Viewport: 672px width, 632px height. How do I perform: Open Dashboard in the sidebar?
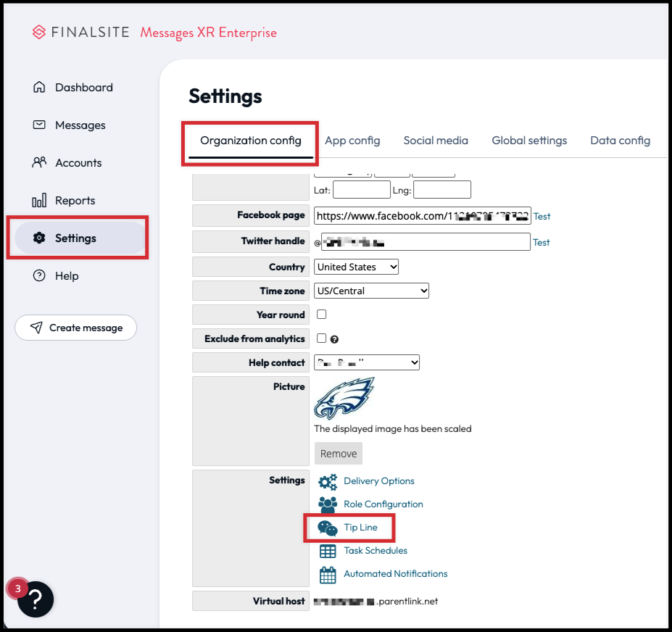coord(84,88)
